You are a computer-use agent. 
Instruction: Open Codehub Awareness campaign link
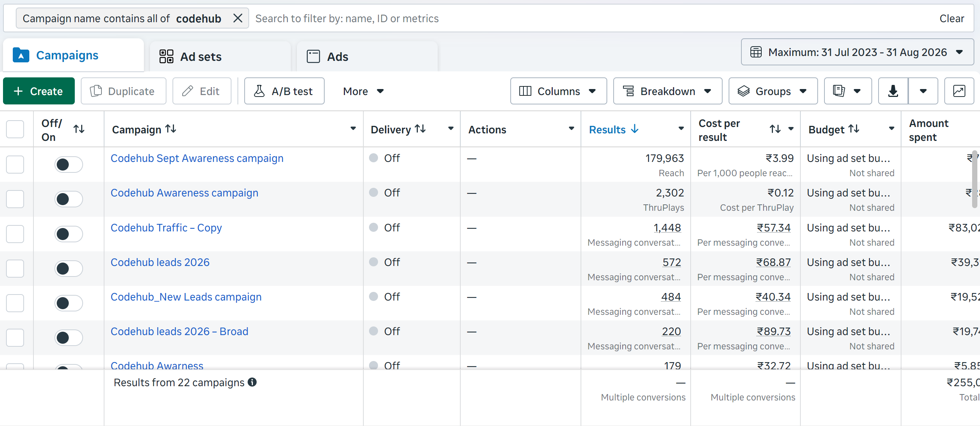tap(184, 193)
